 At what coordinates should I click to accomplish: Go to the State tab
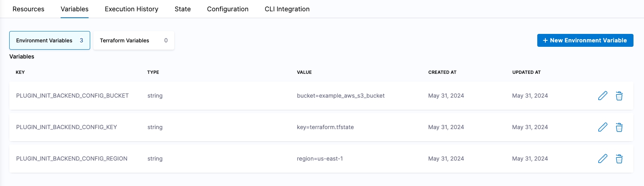click(183, 9)
